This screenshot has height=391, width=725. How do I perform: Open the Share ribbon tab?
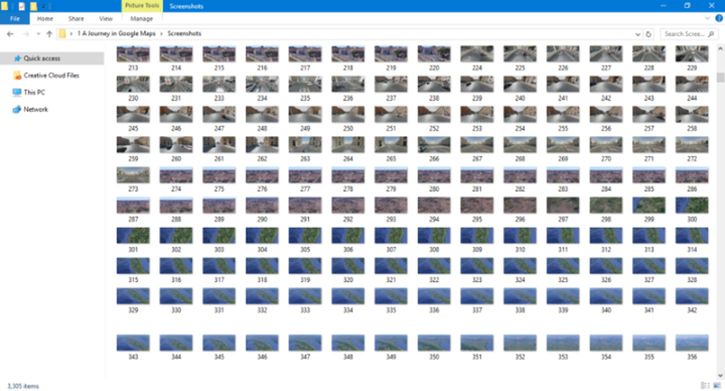(76, 18)
